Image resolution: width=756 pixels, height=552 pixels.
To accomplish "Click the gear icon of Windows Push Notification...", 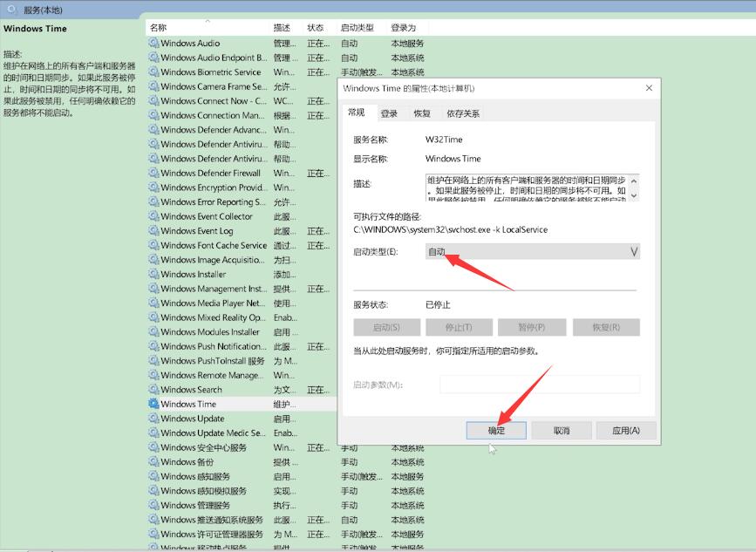I will click(153, 346).
